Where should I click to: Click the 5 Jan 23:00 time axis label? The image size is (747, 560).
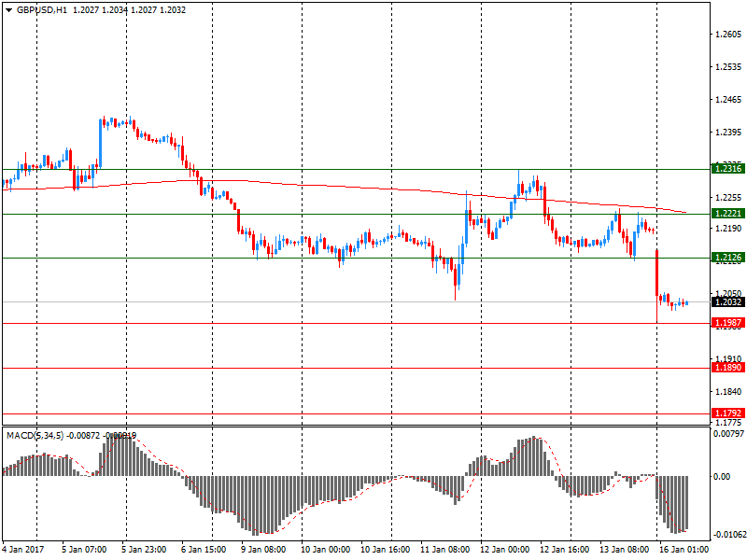(144, 550)
